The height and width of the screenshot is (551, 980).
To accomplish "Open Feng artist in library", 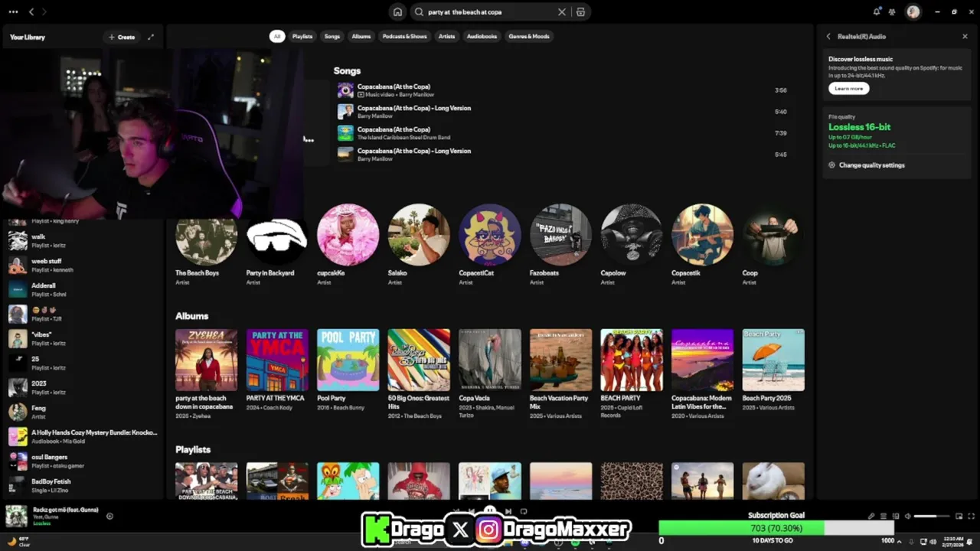I will click(83, 412).
